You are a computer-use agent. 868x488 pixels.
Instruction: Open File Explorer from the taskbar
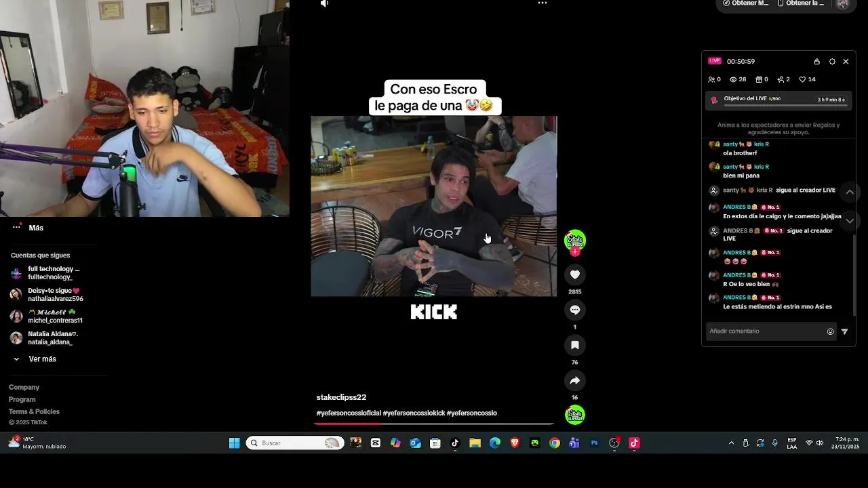click(475, 443)
